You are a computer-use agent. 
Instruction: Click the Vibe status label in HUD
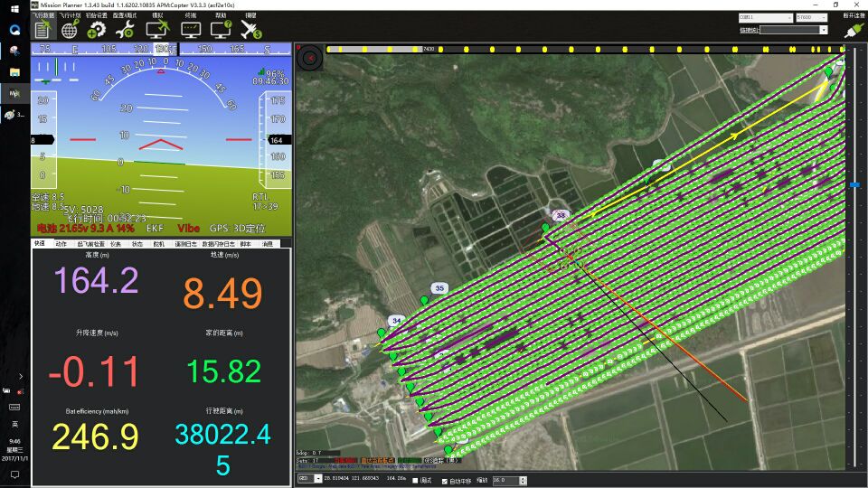188,228
